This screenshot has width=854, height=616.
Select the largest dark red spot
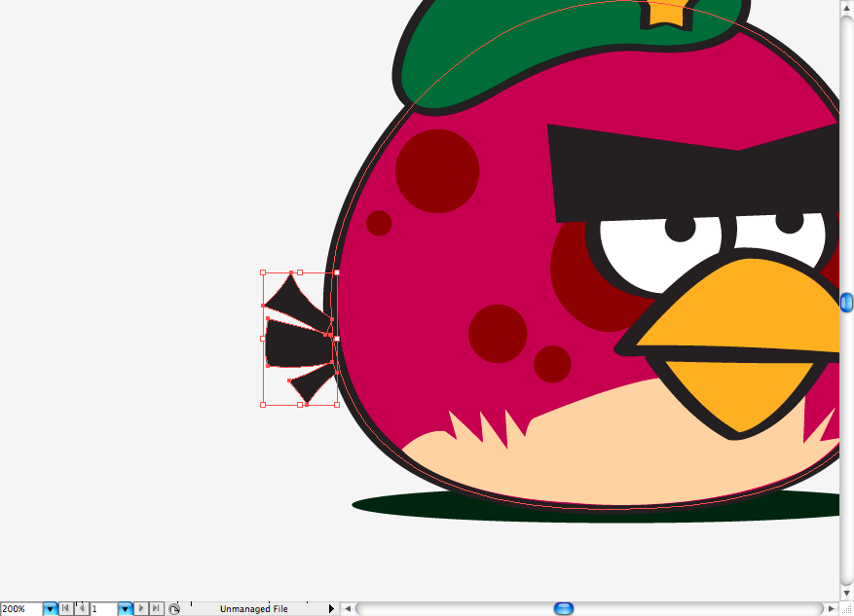coord(437,171)
